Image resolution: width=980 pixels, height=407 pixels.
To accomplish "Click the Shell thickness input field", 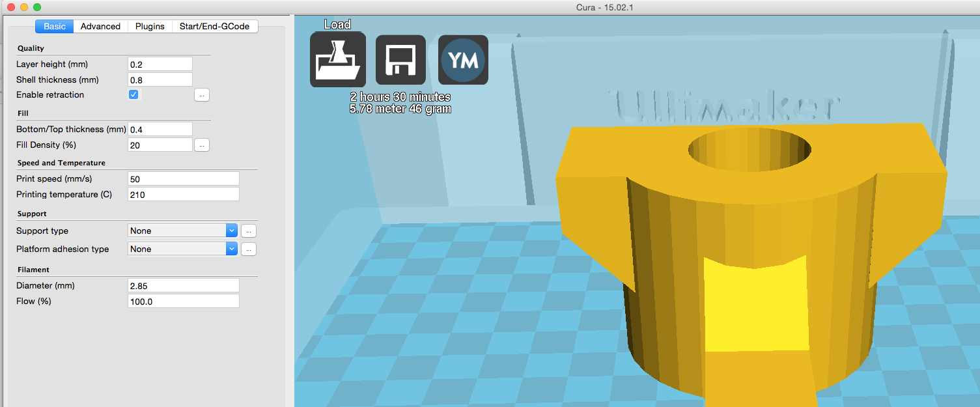I will [160, 79].
